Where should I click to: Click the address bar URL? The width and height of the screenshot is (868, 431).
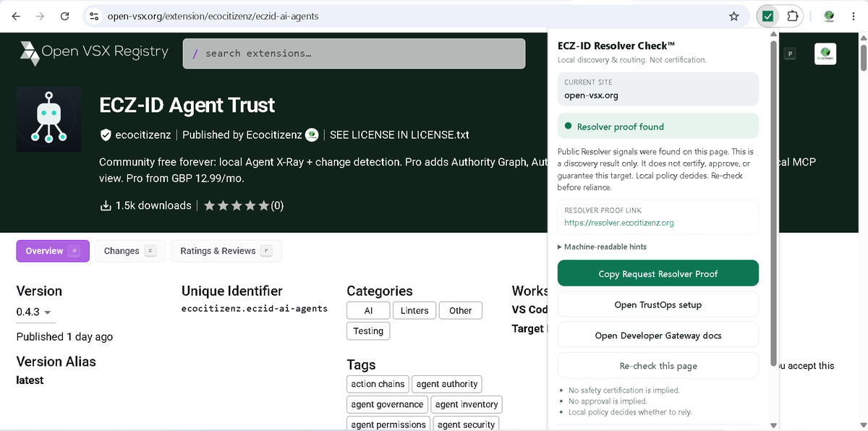(x=213, y=16)
